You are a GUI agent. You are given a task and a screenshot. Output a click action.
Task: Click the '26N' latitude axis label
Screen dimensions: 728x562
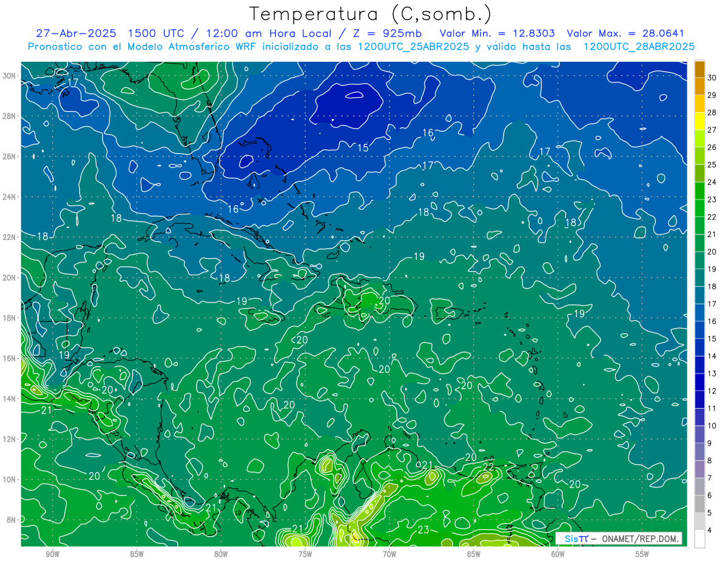pos(10,156)
